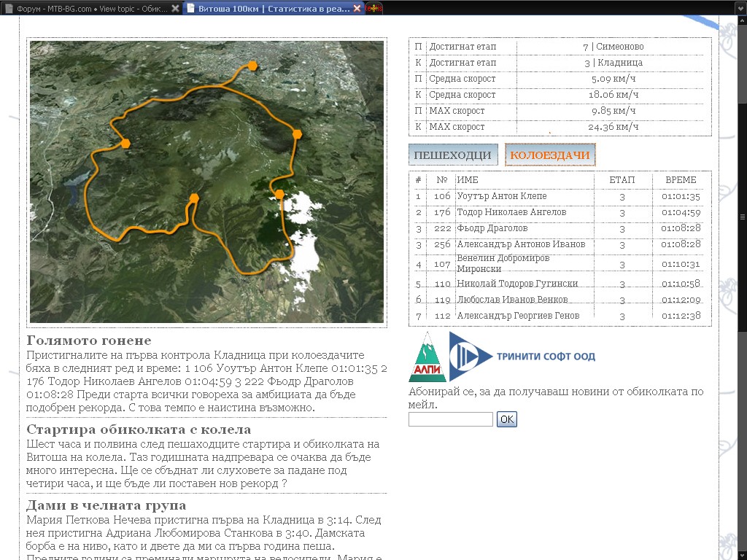
Task: Click the Кладница checkpoint marker on map's left side
Action: pyautogui.click(x=125, y=143)
